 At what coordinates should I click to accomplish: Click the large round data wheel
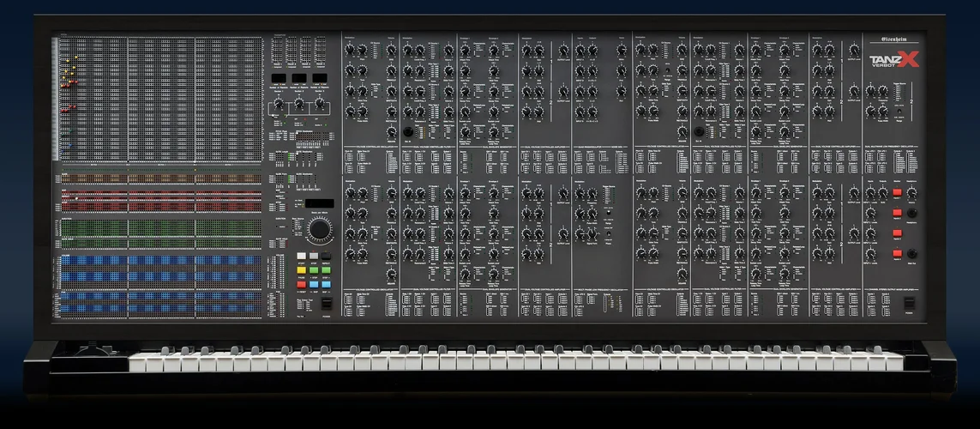(320, 229)
